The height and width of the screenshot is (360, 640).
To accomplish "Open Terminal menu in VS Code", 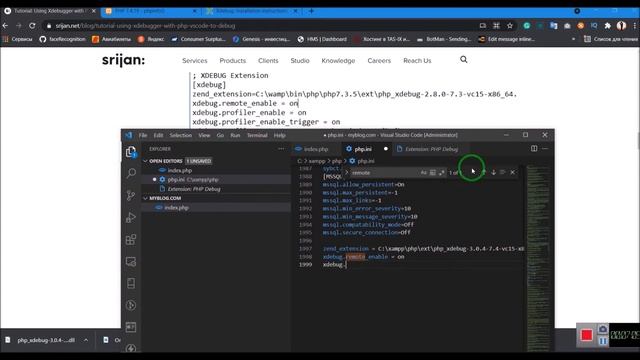I will click(x=257, y=135).
